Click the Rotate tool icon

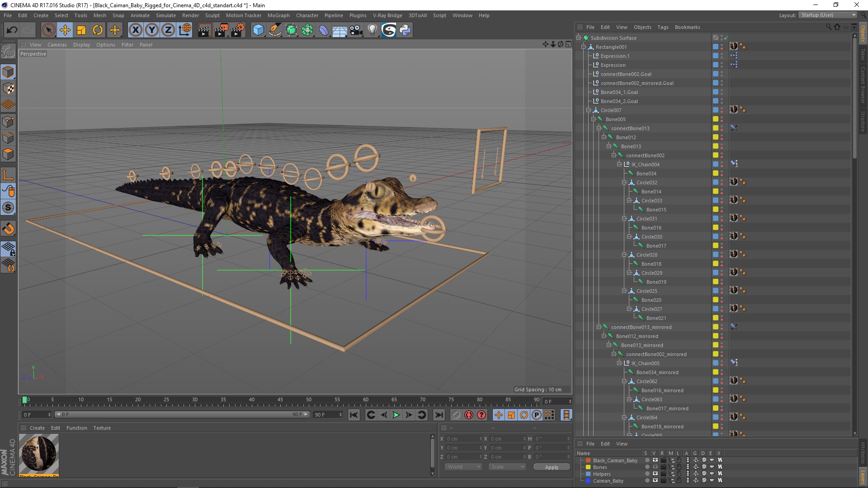coord(98,29)
